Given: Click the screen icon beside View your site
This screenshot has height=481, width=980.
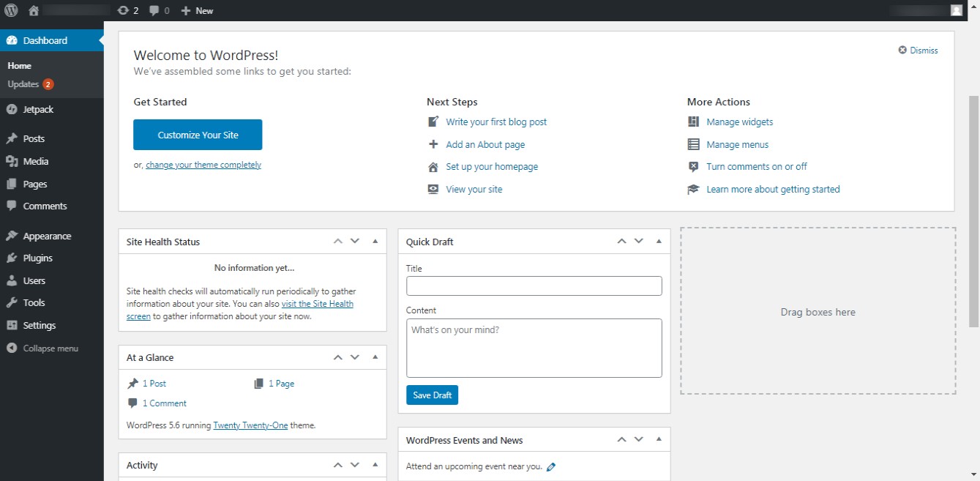Looking at the screenshot, I should pyautogui.click(x=433, y=189).
